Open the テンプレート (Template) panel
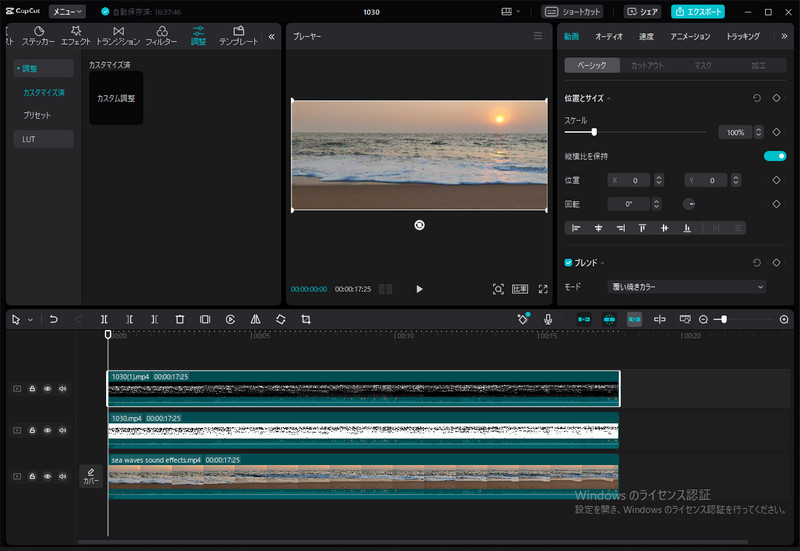The image size is (800, 551). (x=238, y=36)
